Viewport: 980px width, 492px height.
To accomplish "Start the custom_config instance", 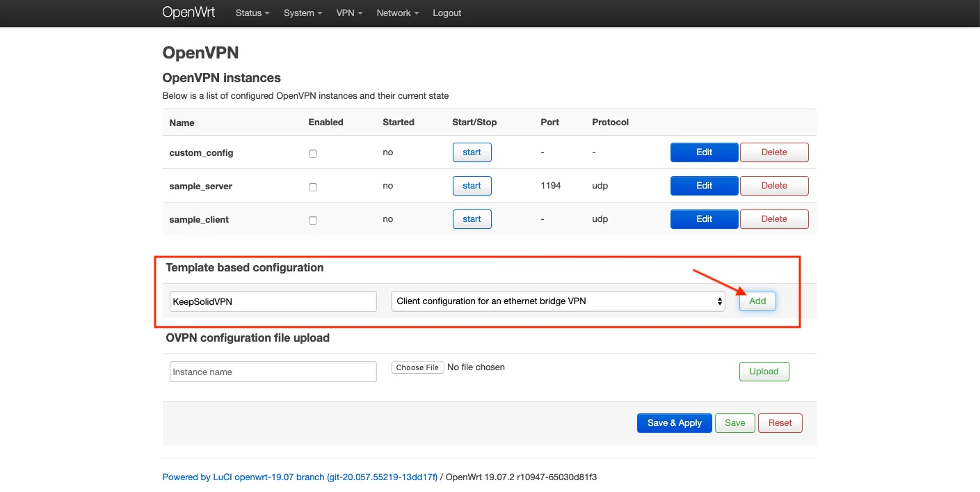I will coord(472,152).
